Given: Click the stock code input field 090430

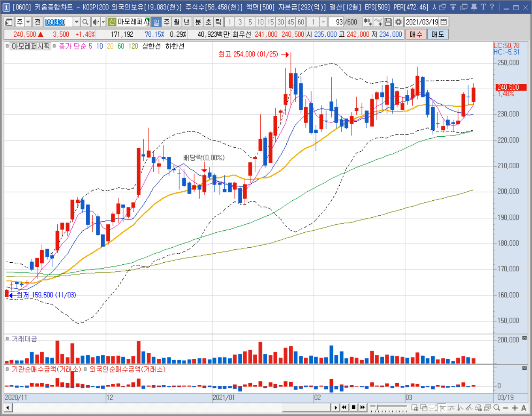Looking at the screenshot, I should [58, 22].
